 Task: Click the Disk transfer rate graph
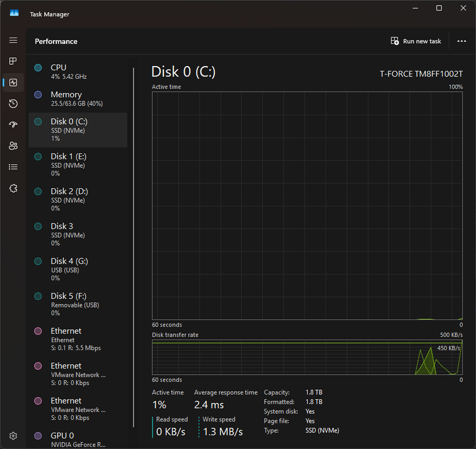click(307, 357)
